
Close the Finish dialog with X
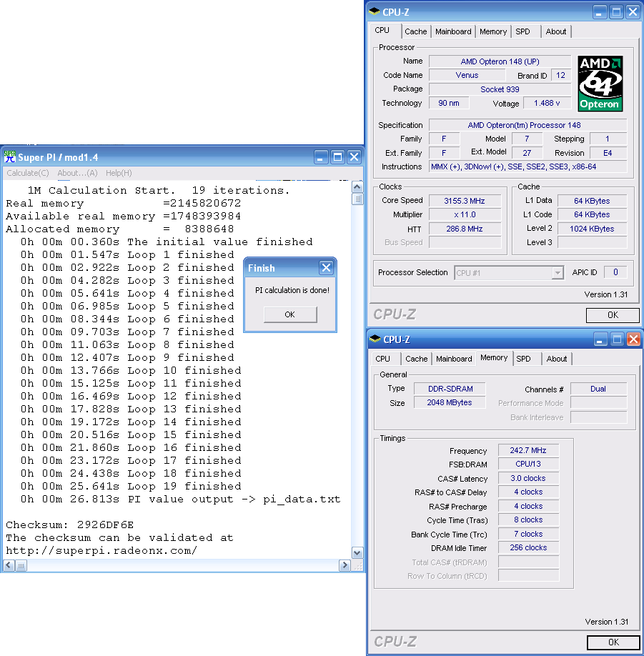(x=326, y=267)
